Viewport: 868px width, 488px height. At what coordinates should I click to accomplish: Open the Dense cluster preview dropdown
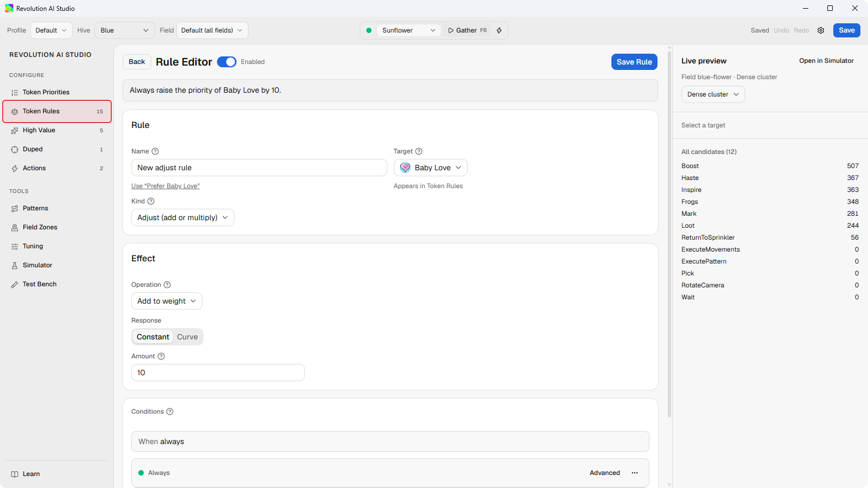coord(713,94)
